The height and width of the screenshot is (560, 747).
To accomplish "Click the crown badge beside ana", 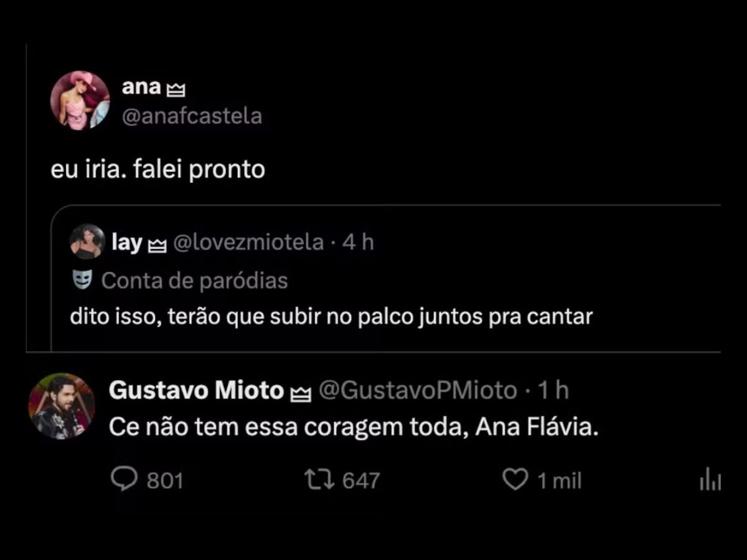I will coord(176,90).
